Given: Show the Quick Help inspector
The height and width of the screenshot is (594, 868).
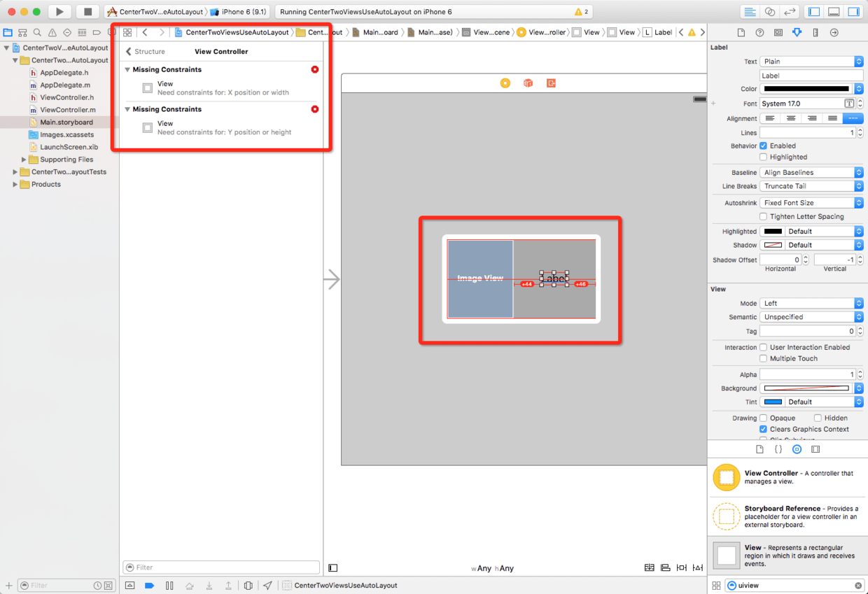Looking at the screenshot, I should (x=759, y=33).
